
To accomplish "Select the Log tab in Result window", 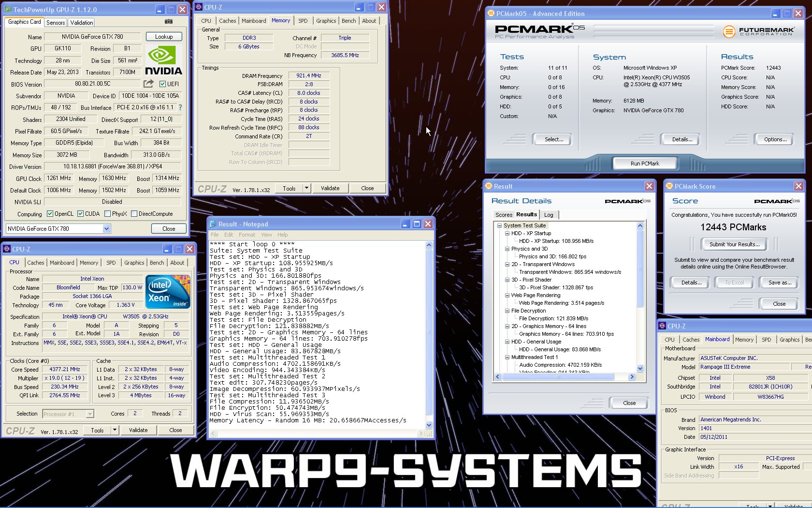I will pyautogui.click(x=549, y=215).
